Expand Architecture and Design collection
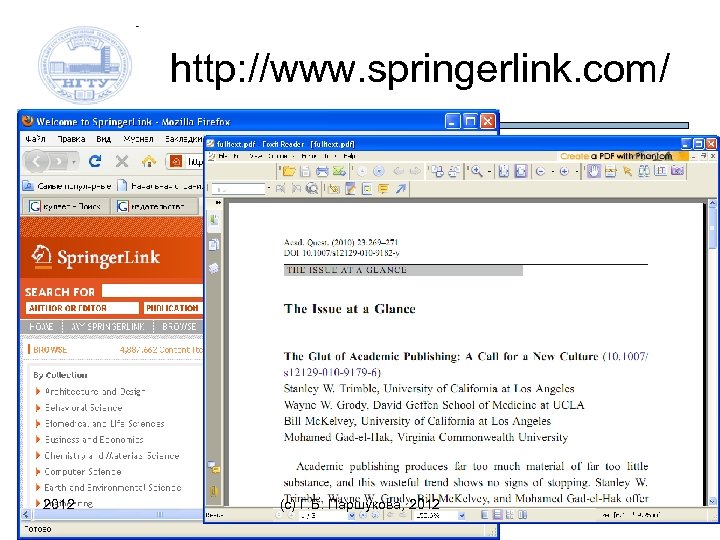Screen dimensions: 720x540 click(38, 391)
